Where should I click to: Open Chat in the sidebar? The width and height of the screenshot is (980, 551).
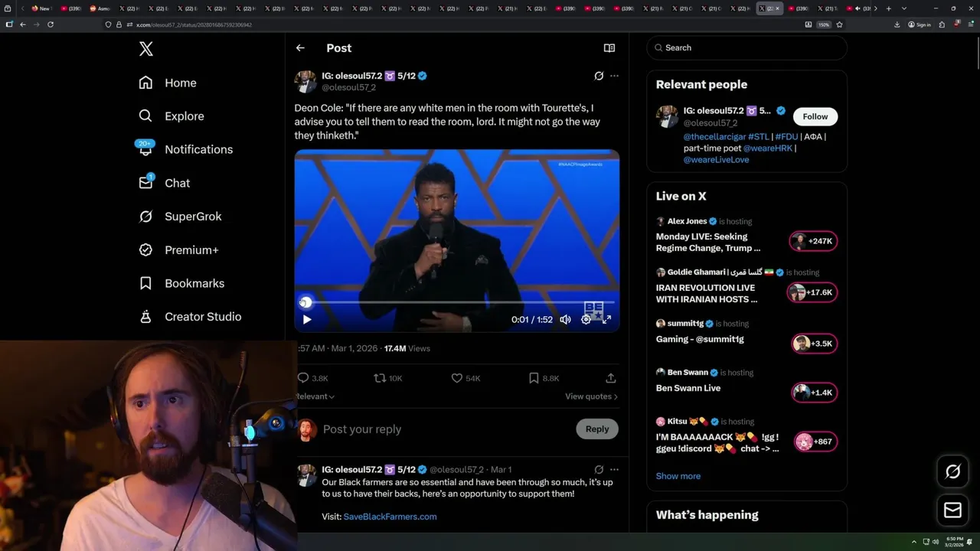pyautogui.click(x=164, y=183)
